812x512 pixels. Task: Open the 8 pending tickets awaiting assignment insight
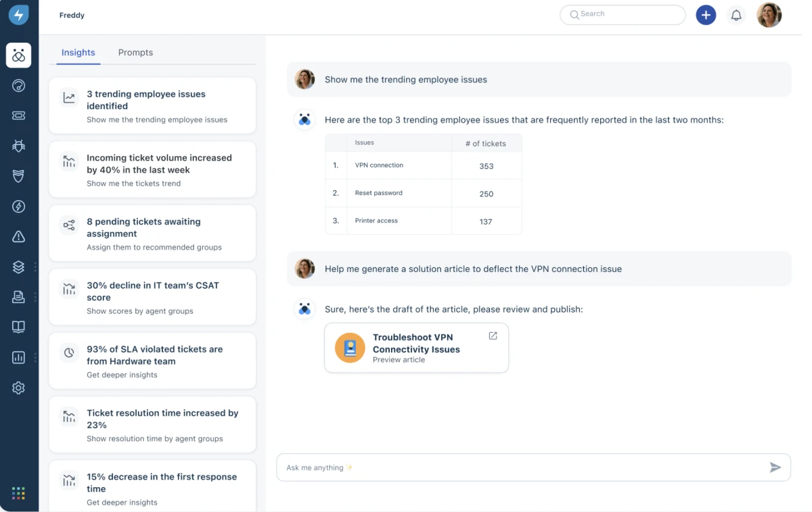point(152,233)
